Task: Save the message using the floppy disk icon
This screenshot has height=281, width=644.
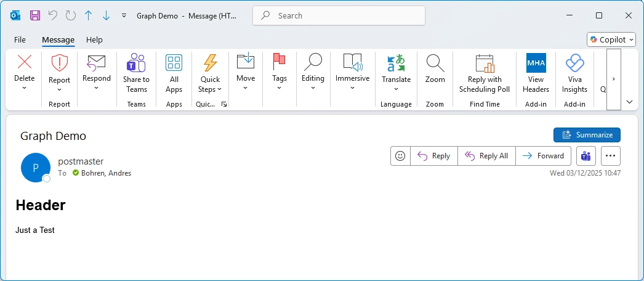Action: (35, 15)
